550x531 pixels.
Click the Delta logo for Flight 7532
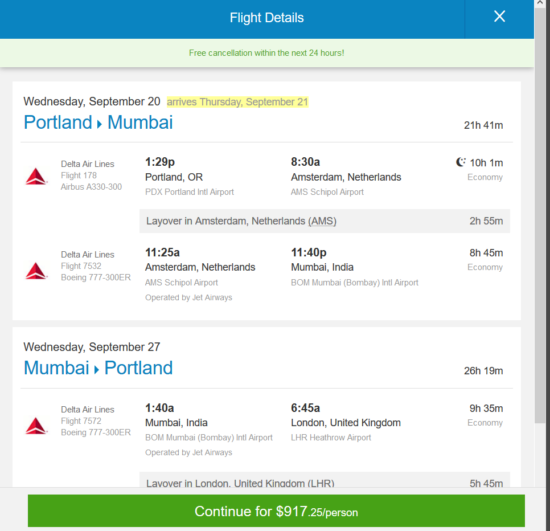click(x=36, y=271)
